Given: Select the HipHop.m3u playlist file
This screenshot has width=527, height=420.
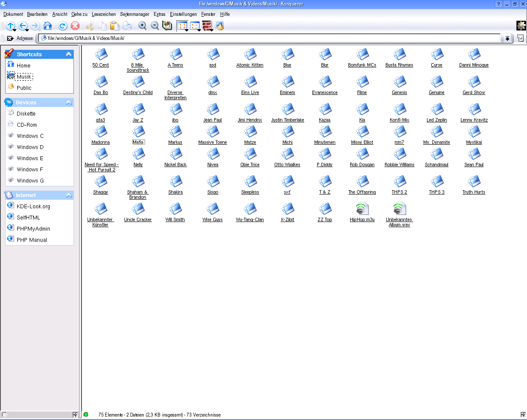Looking at the screenshot, I should [x=362, y=212].
